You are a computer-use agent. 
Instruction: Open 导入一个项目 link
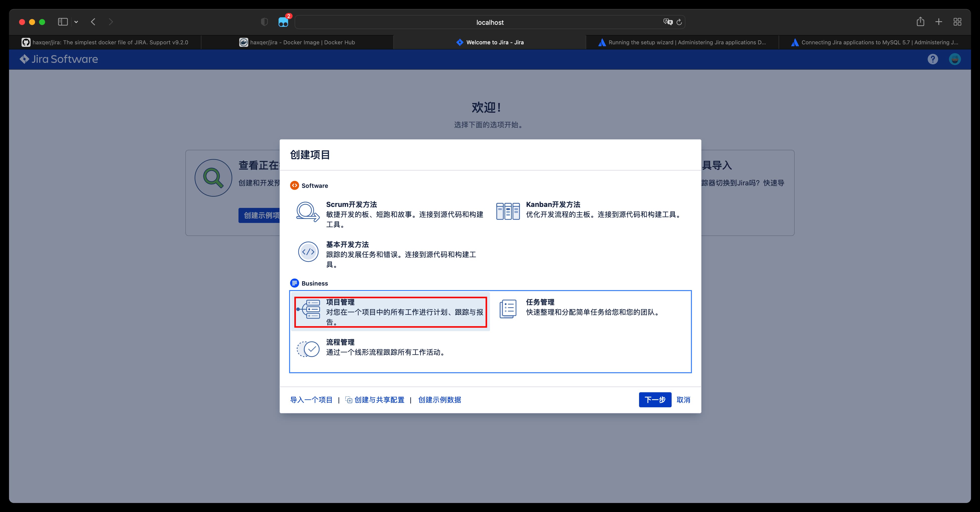click(x=311, y=400)
